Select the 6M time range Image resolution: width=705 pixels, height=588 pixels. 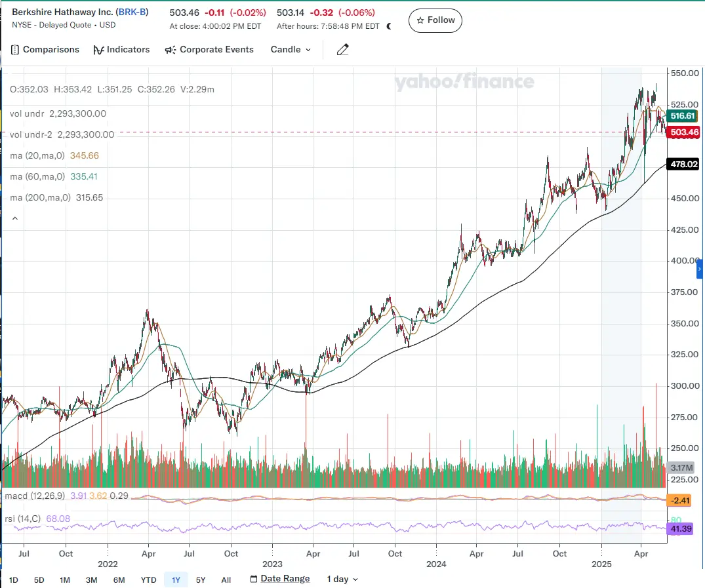(x=119, y=580)
